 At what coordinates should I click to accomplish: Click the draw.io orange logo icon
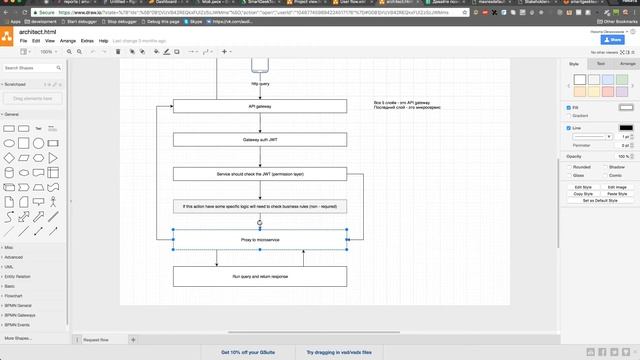tap(7, 36)
